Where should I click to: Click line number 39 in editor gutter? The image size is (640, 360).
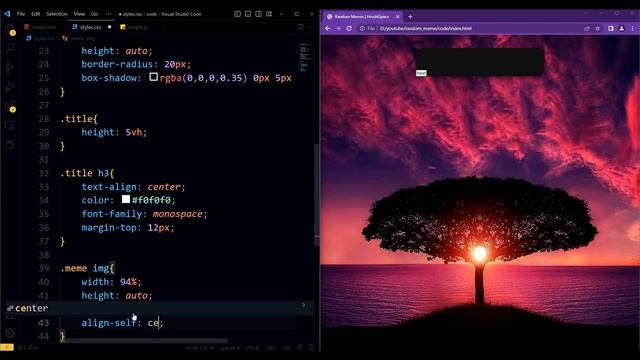[43, 268]
